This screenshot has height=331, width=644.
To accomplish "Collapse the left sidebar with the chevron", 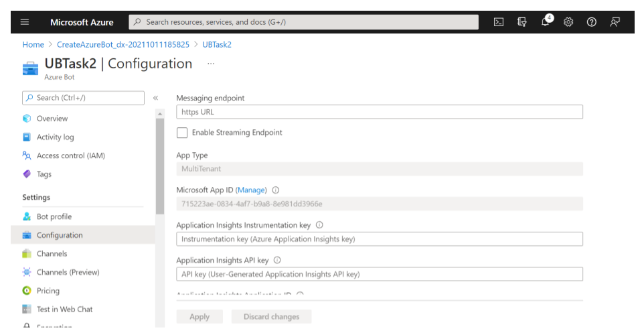I will pos(155,98).
